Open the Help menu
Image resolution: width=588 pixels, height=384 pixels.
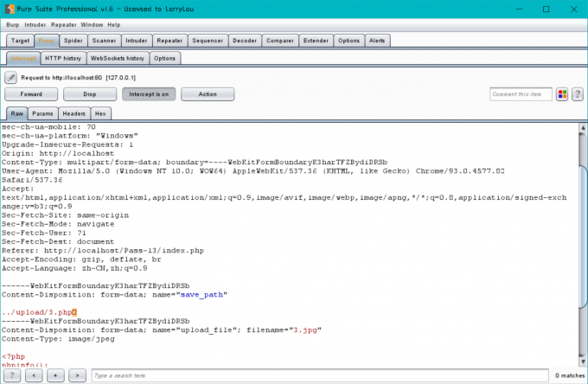(x=114, y=25)
